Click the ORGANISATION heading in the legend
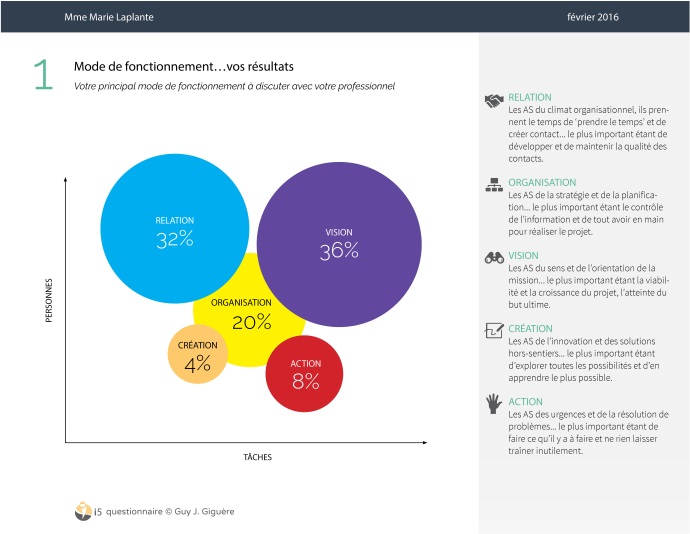 pyautogui.click(x=542, y=182)
